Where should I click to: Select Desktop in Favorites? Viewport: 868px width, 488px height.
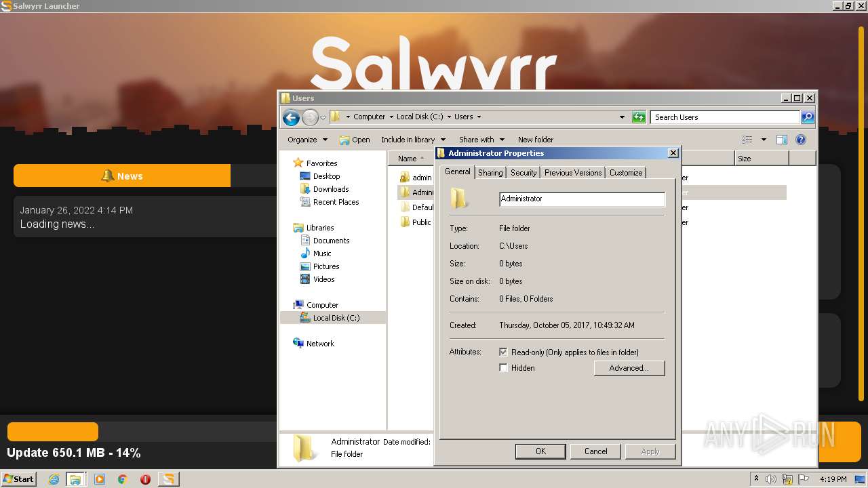pyautogui.click(x=326, y=176)
